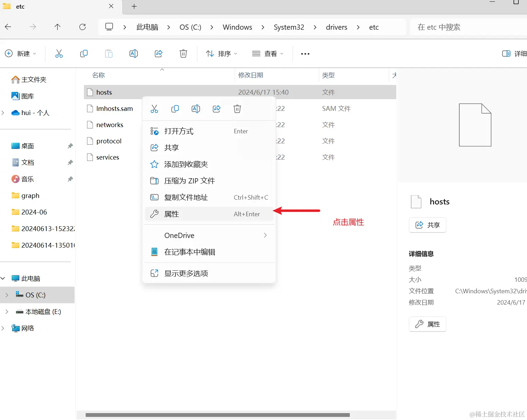
Task: Choose 复制文件地址 menu entry
Action: [x=209, y=198]
